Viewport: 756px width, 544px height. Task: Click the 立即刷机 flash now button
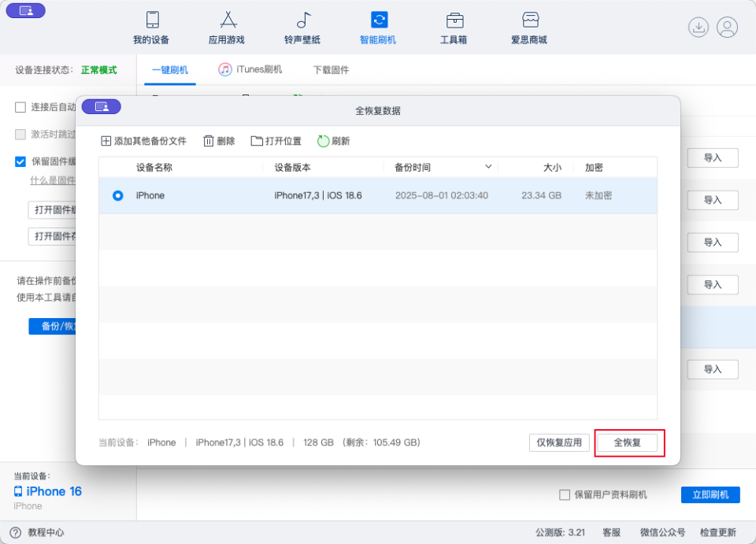710,495
